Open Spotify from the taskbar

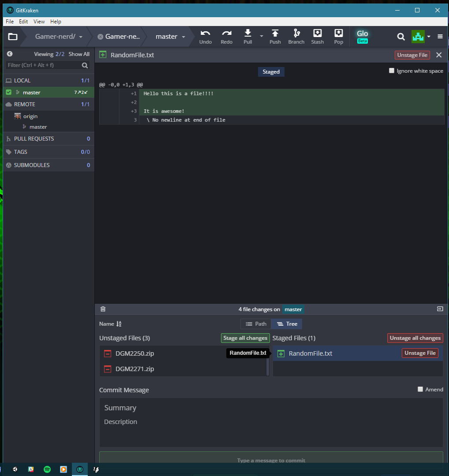point(47,469)
